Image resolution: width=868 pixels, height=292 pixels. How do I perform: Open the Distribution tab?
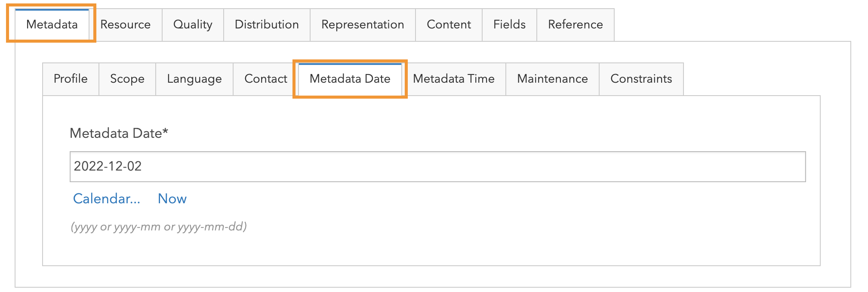coord(266,25)
